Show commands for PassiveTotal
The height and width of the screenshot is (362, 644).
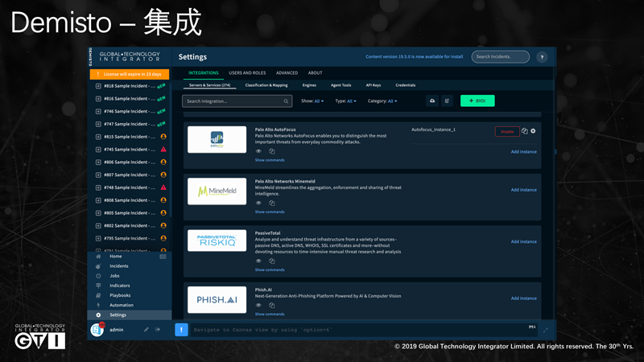pyautogui.click(x=270, y=269)
